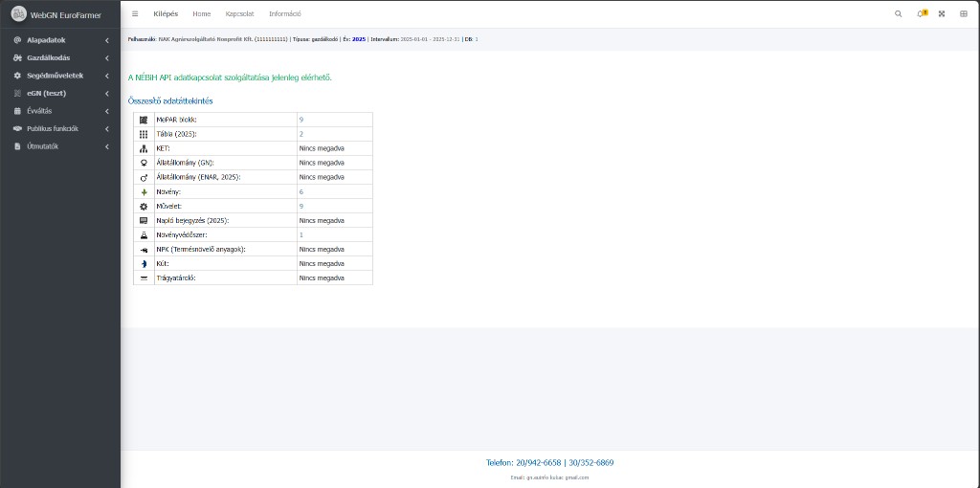
Task: Log out via the Kilépés menu item
Action: (x=166, y=13)
